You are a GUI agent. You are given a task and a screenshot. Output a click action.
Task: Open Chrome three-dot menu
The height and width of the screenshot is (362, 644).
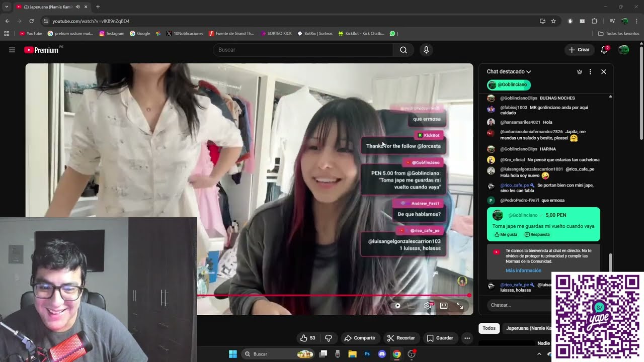tap(637, 21)
